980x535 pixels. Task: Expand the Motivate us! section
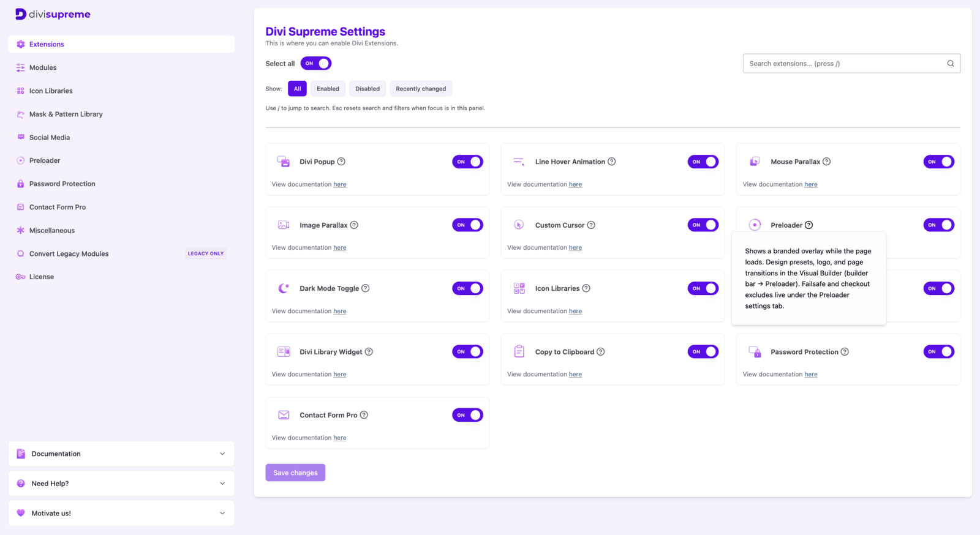pos(121,513)
